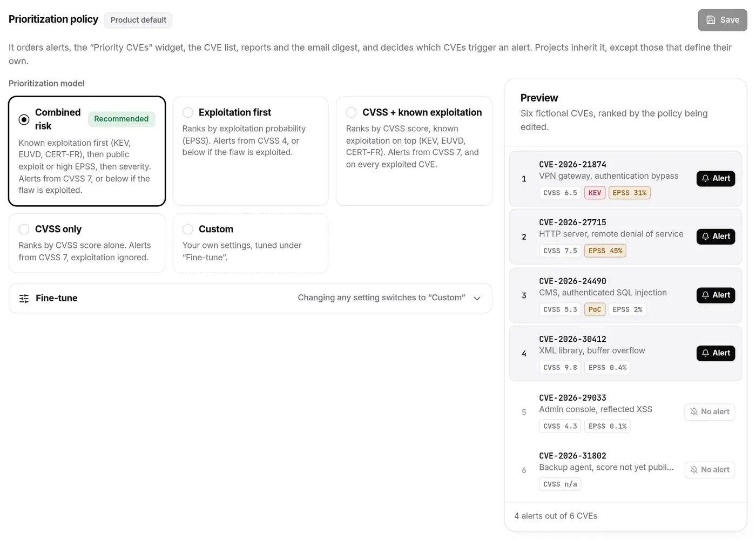Click 'XML library, buffer overflow' description
Screen dimensions: 756x540
(592, 350)
